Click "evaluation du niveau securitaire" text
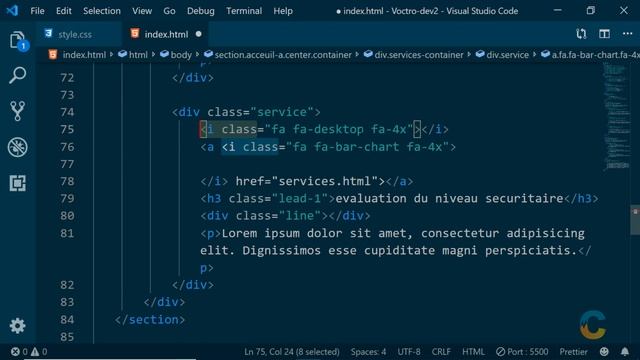640x360 pixels. tap(449, 199)
